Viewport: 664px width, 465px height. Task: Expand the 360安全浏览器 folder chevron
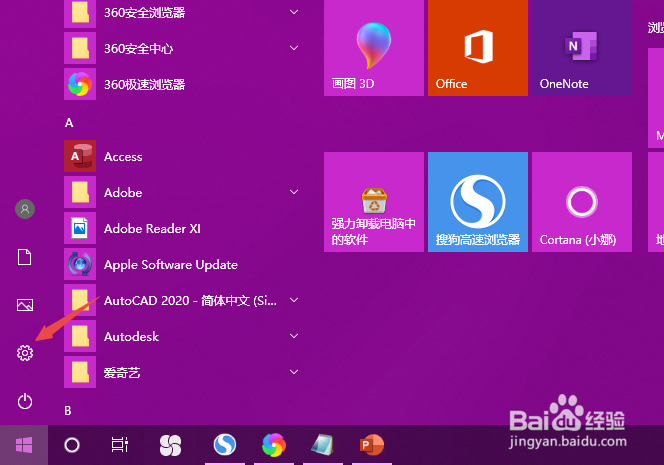(294, 12)
